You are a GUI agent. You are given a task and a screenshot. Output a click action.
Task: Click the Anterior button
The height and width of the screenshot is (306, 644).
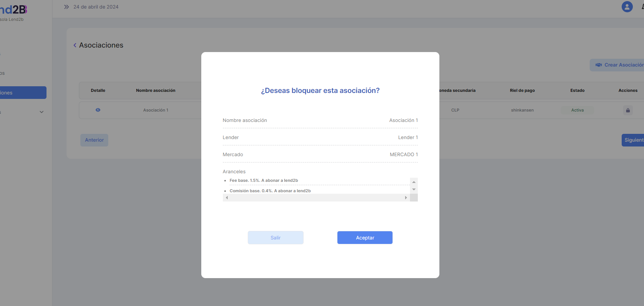(94, 140)
